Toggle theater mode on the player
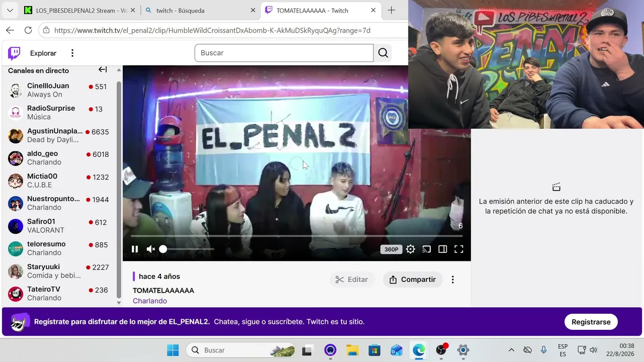The image size is (644, 362). click(443, 249)
